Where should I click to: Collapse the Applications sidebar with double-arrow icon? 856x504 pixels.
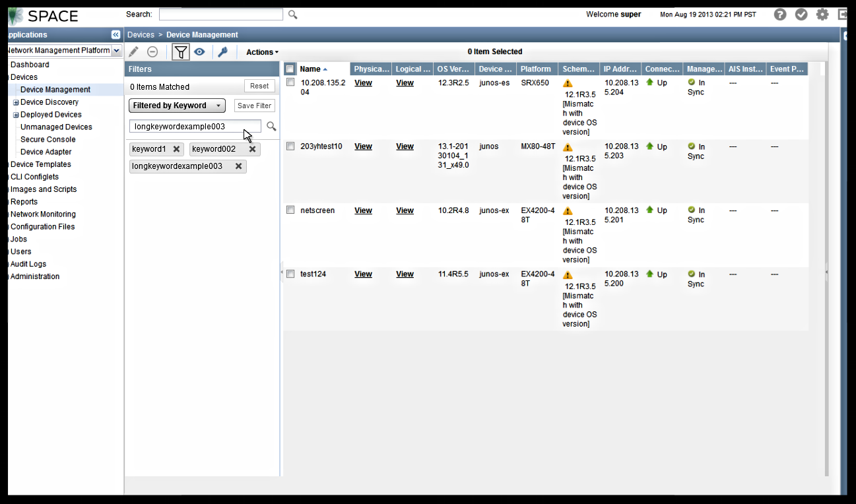tap(116, 35)
